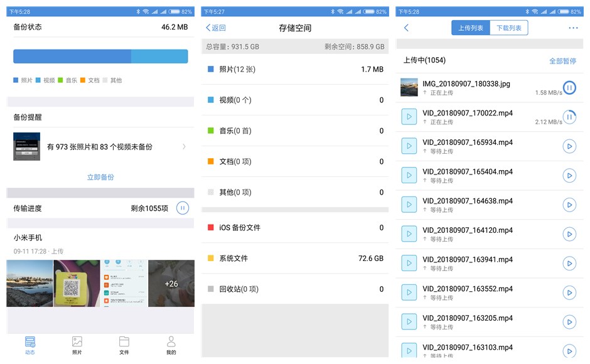The width and height of the screenshot is (590, 364).
Task: Pause uploading IMG_20180907_180338.jpg
Action: pos(569,88)
